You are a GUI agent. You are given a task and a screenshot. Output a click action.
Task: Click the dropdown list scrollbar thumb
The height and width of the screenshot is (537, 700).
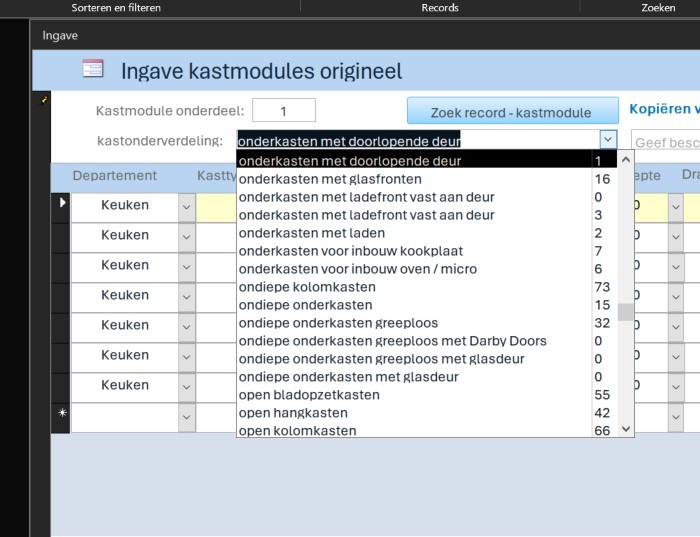[x=626, y=312]
